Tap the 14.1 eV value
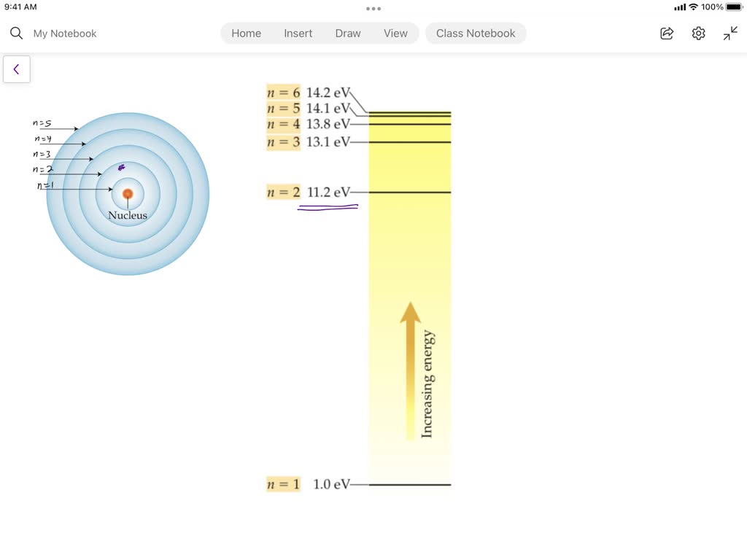 click(328, 109)
